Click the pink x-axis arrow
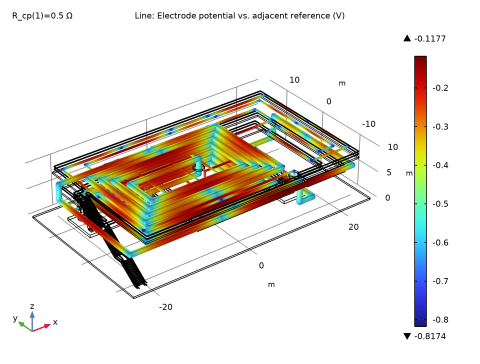 tap(42, 327)
